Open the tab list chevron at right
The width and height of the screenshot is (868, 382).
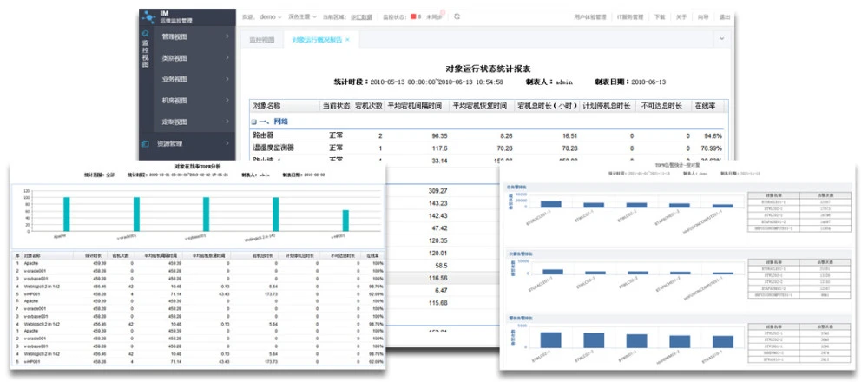click(x=722, y=39)
